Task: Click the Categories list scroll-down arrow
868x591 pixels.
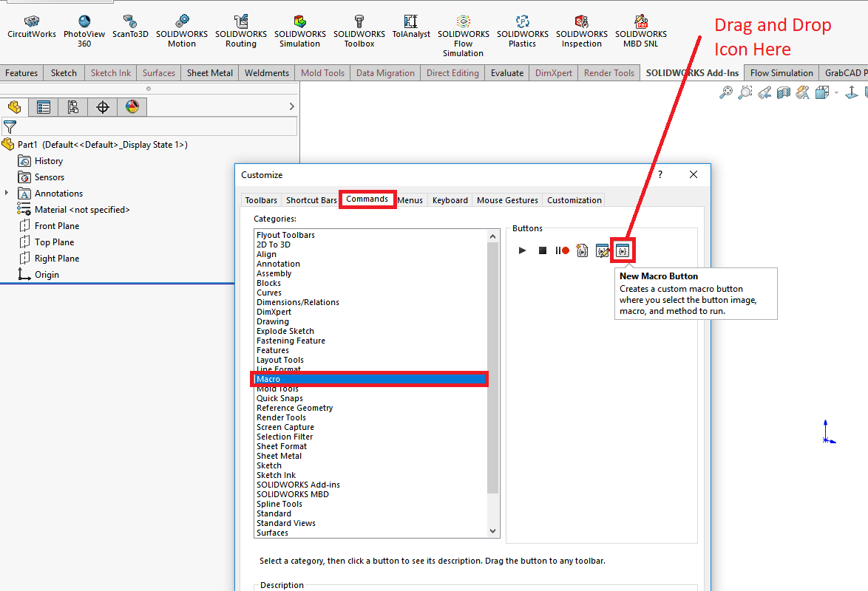Action: [x=492, y=531]
